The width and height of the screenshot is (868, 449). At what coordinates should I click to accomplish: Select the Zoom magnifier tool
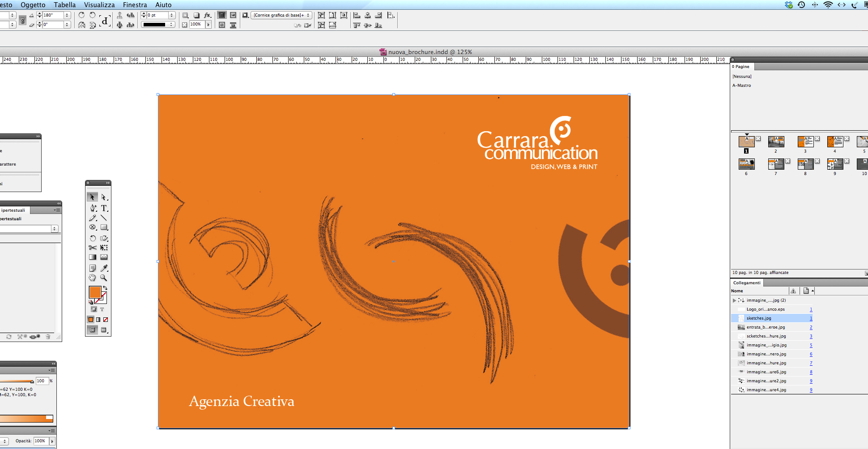104,278
